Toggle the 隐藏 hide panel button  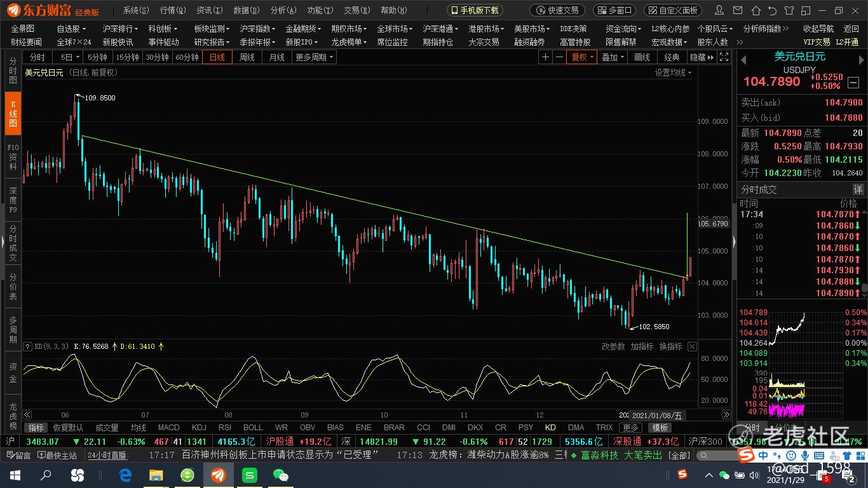point(702,57)
